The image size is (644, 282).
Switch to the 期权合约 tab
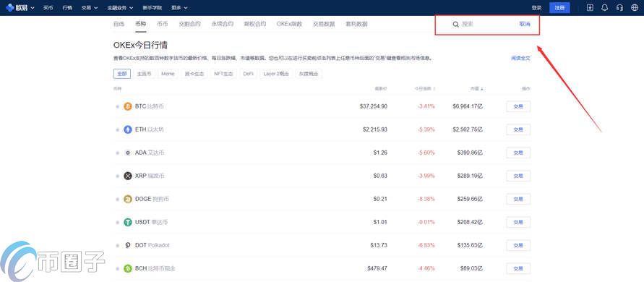click(254, 24)
